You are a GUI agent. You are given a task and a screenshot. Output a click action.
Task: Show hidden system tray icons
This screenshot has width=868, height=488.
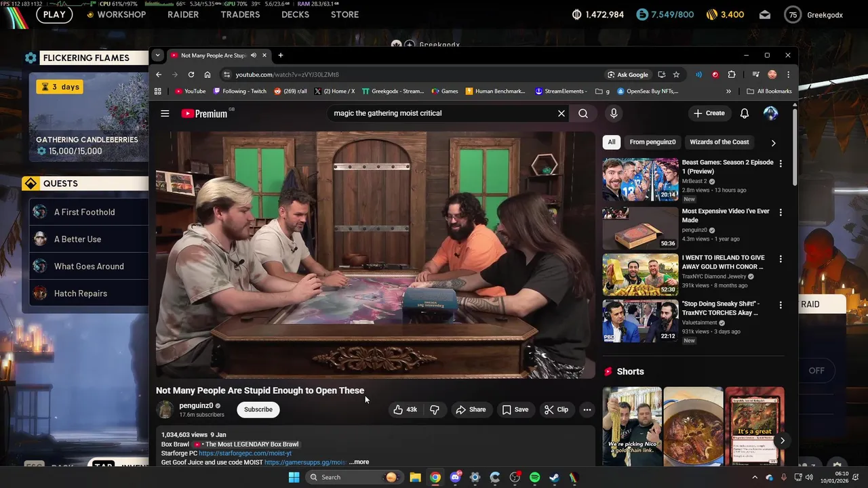[754, 477]
